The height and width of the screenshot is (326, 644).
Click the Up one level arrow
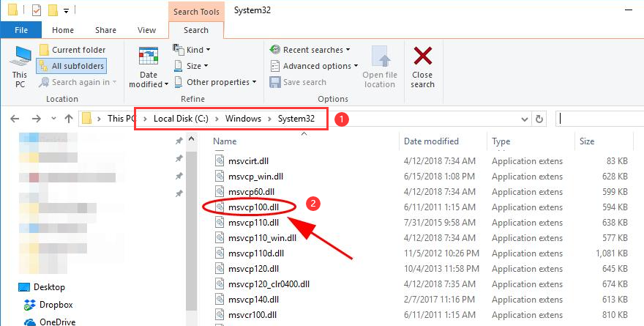point(69,119)
